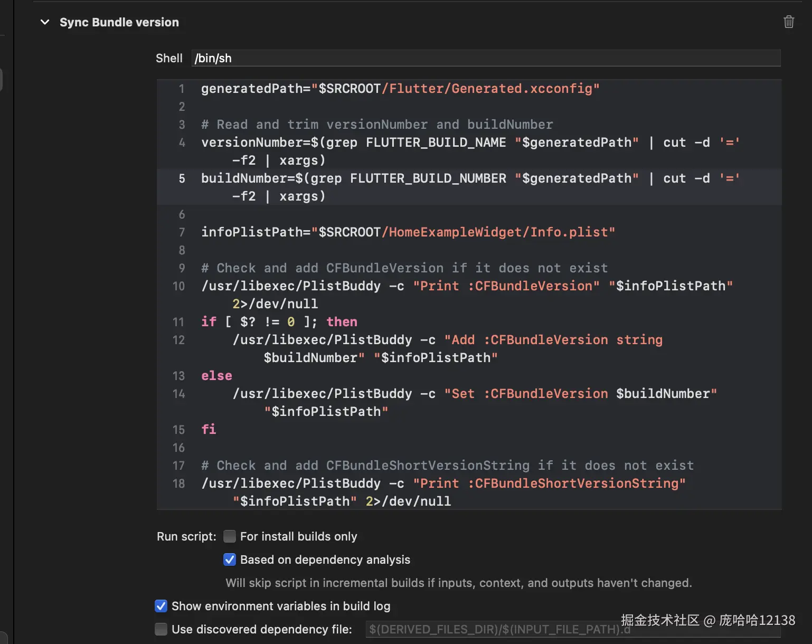Click the versionNumber=$(grep FLUTTER_BUILD_NAME line
Image resolution: width=812 pixels, height=644 pixels.
(x=470, y=151)
